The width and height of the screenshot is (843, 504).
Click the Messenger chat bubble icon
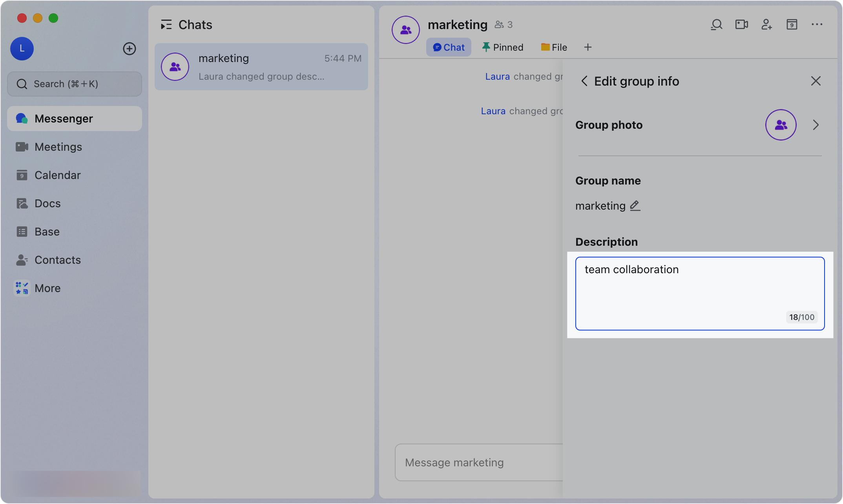[x=22, y=119]
